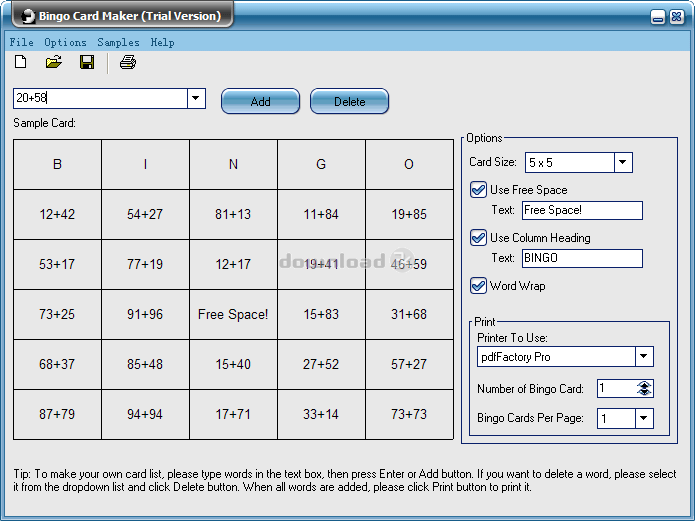Open Bingo Cards Per Page dropdown

click(x=644, y=419)
